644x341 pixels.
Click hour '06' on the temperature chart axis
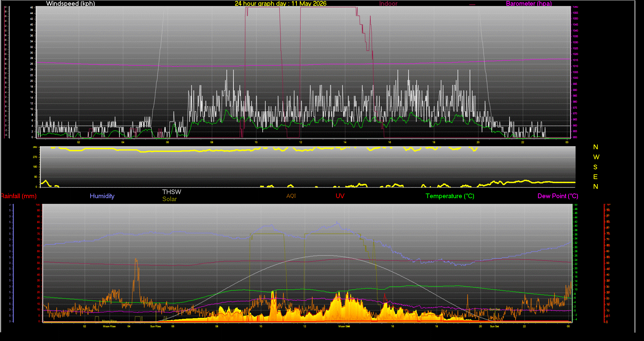(x=173, y=326)
